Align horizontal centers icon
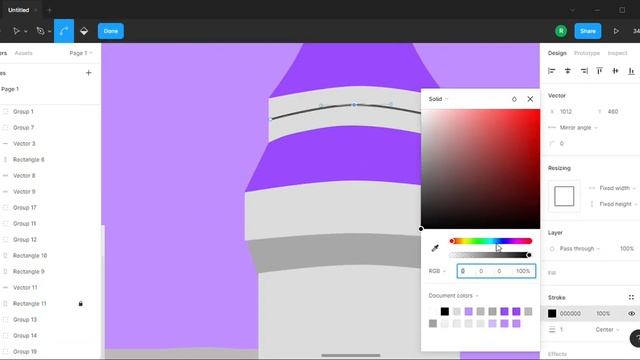Screen dimensions: 640x360 [x=567, y=71]
